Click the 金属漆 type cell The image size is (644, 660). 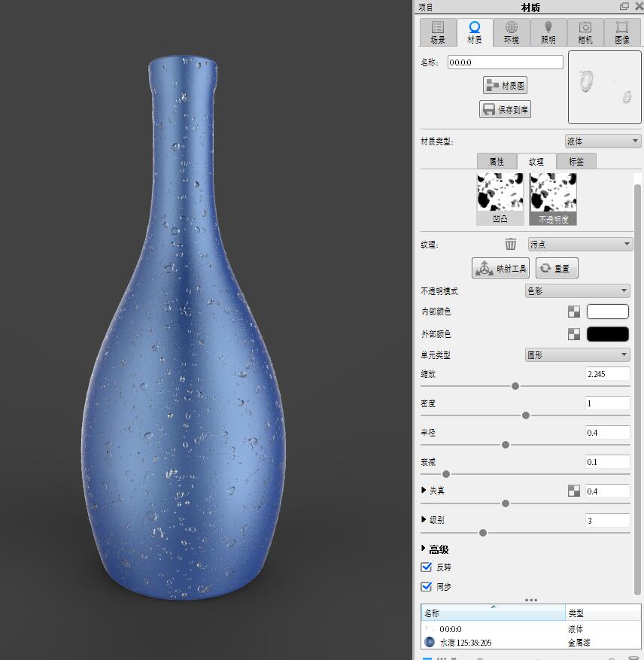click(x=579, y=643)
